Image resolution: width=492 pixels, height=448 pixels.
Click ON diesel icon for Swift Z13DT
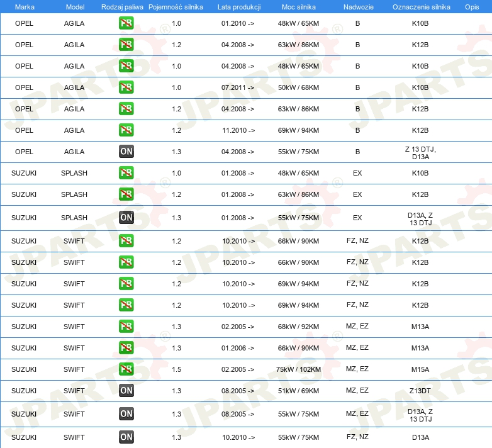coord(126,390)
